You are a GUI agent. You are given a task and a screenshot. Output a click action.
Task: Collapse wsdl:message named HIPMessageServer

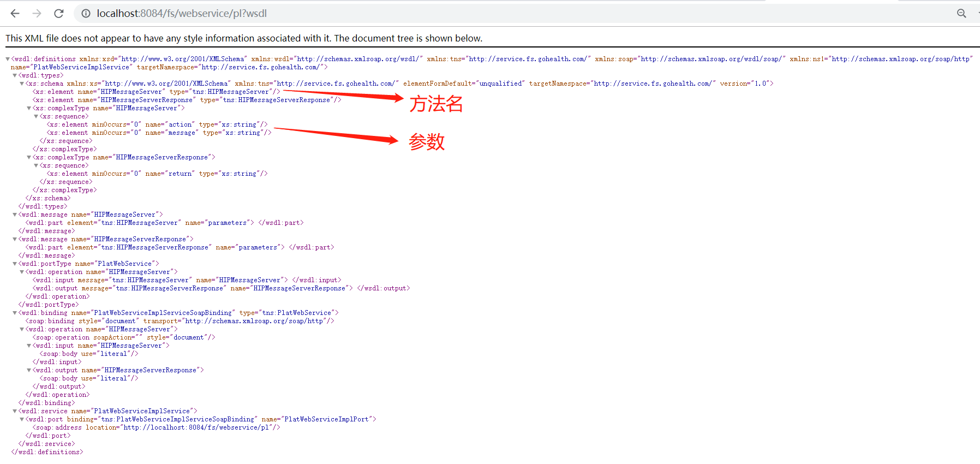15,215
